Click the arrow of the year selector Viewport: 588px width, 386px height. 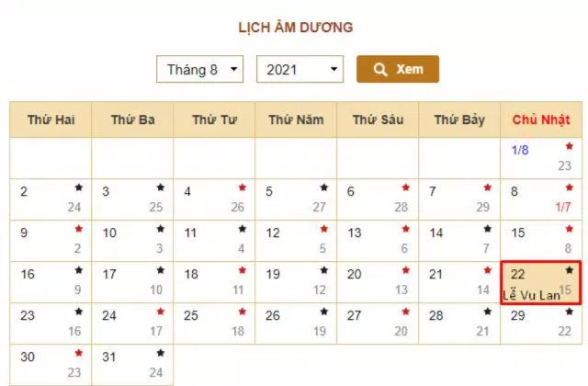[x=334, y=69]
